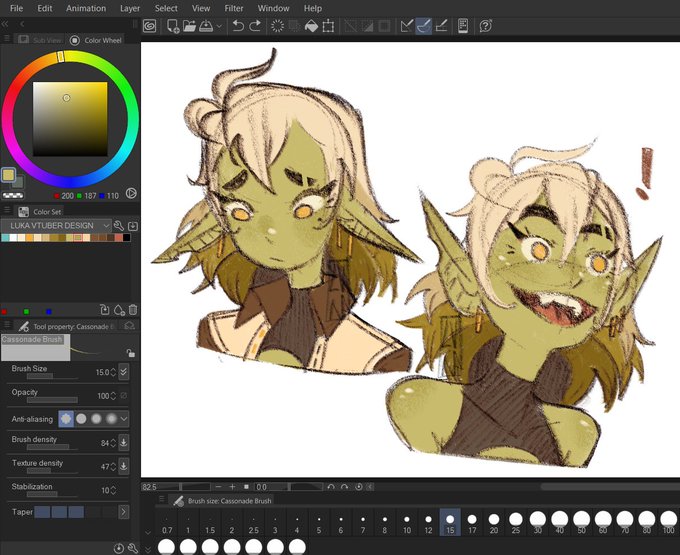Open the Edit menu

pyautogui.click(x=45, y=8)
